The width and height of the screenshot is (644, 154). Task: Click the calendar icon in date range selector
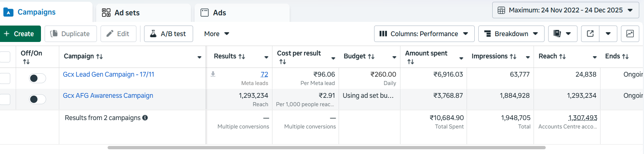pyautogui.click(x=501, y=10)
